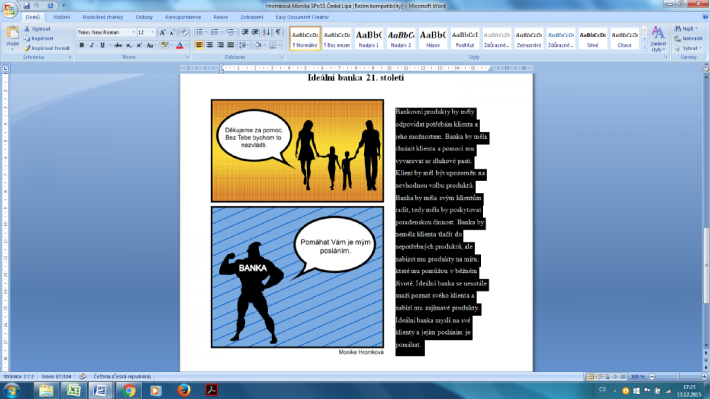Show paragraph marks with the pilcrow icon
710x399 pixels.
click(x=278, y=33)
